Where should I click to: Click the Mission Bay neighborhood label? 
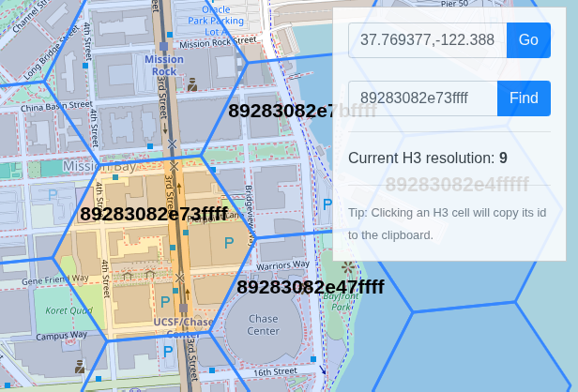(x=99, y=166)
